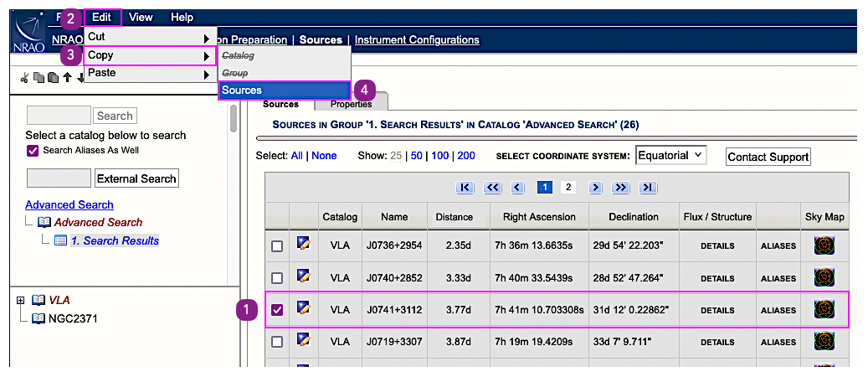The width and height of the screenshot is (868, 377).
Task: Check the box for source J0736+2954
Action: [x=277, y=246]
